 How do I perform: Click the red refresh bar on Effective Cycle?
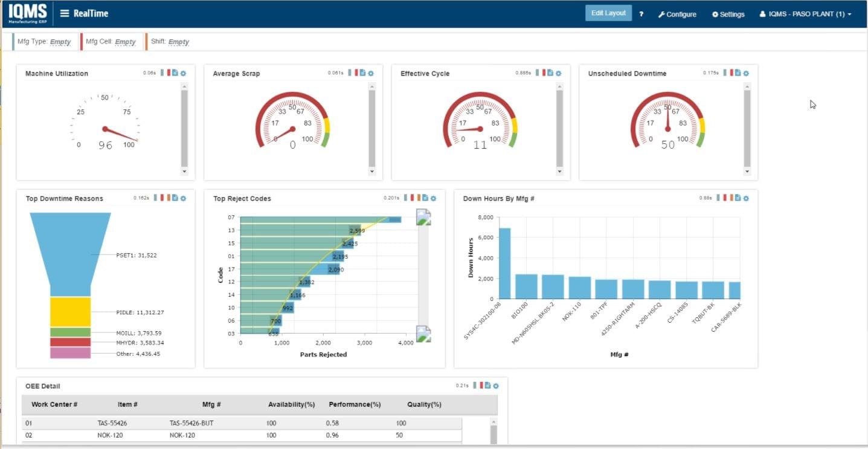coord(543,73)
